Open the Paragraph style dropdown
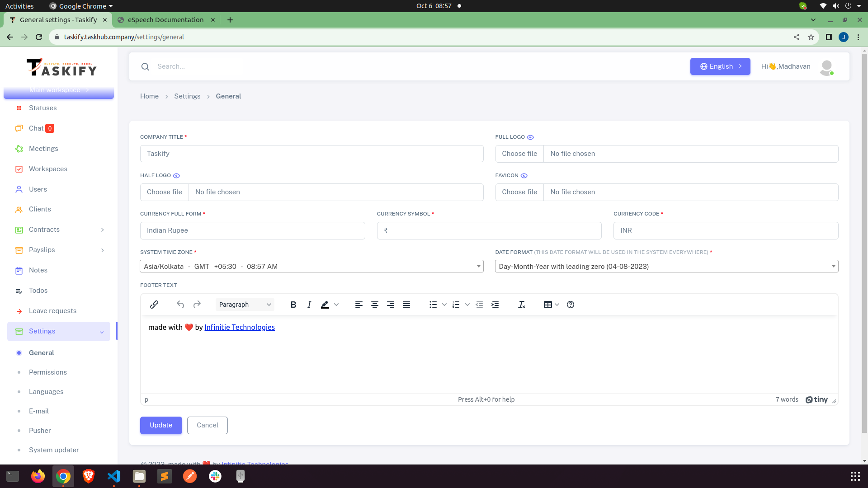868x488 pixels. pyautogui.click(x=245, y=305)
